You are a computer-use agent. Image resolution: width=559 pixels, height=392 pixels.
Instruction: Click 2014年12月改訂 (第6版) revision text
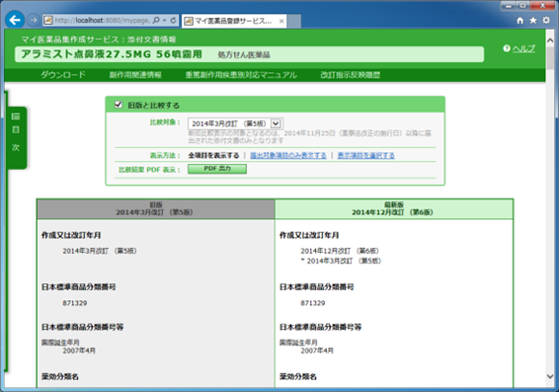(340, 251)
